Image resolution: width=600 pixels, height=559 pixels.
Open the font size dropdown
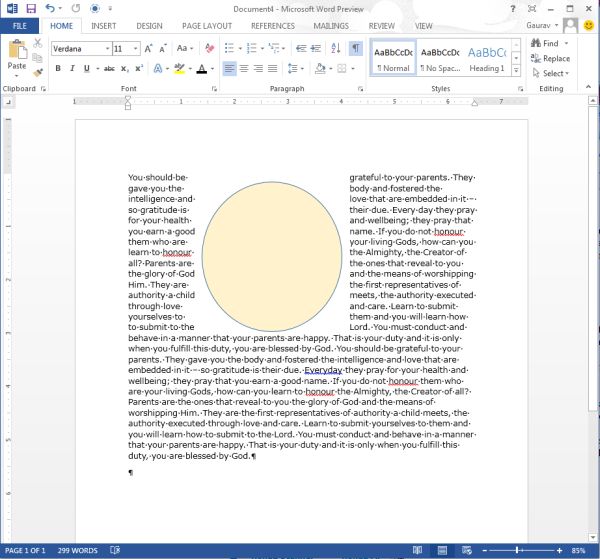(x=135, y=48)
